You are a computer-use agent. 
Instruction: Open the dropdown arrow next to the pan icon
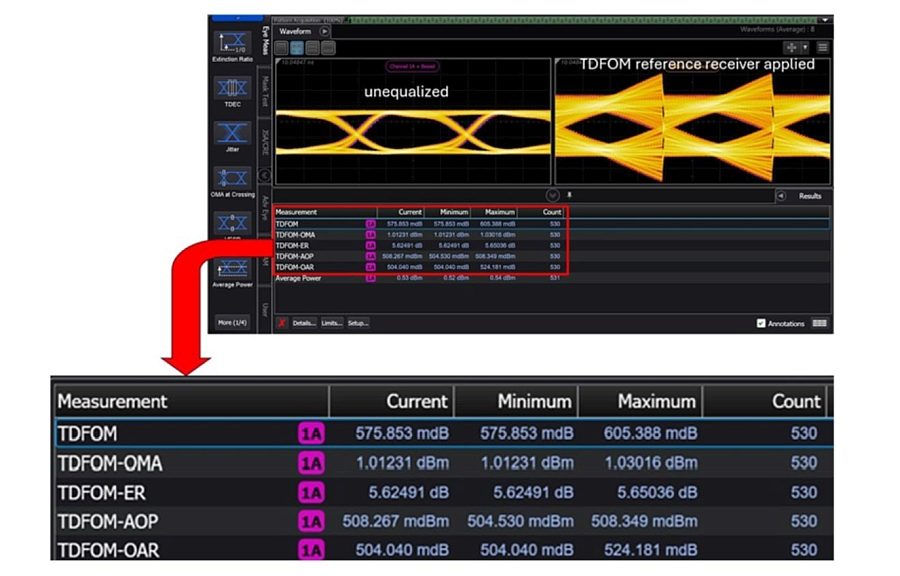coord(803,45)
